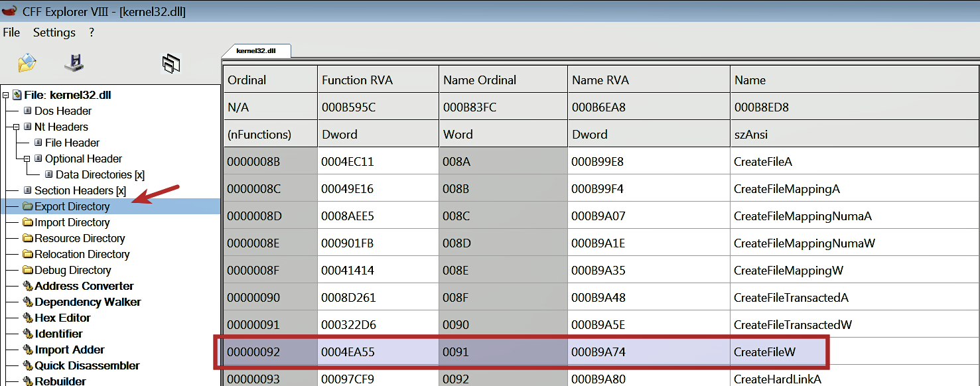The height and width of the screenshot is (386, 980).
Task: Click the Name RVA column header
Action: coord(649,80)
